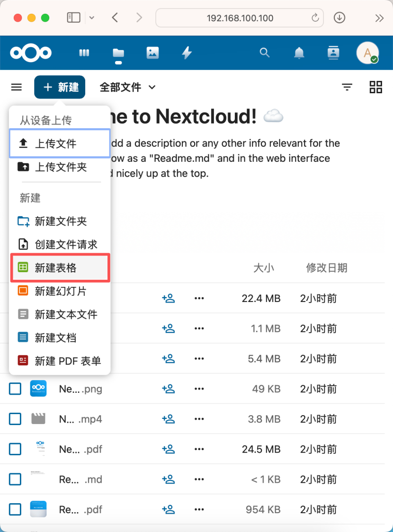This screenshot has width=393, height=532.
Task: Share the 22.4 MB file
Action: [169, 299]
